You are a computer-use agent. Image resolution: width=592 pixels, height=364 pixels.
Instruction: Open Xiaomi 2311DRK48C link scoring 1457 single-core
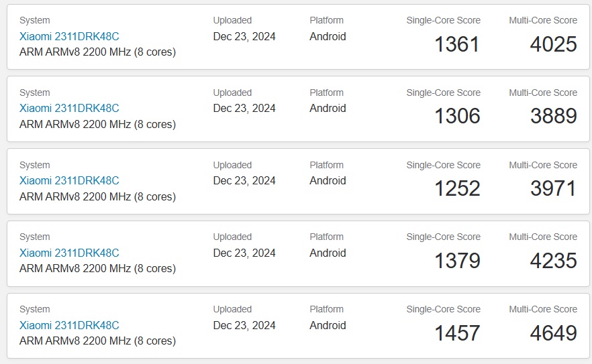coord(69,326)
